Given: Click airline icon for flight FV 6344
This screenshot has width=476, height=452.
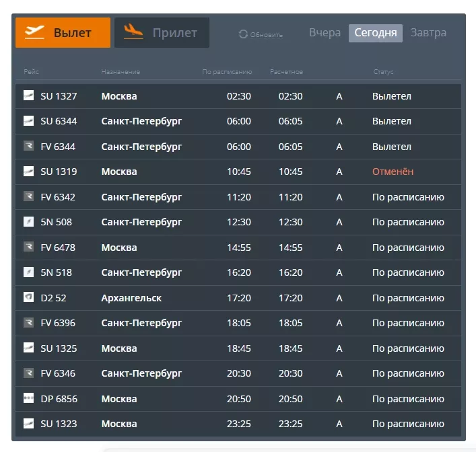Looking at the screenshot, I should click(28, 145).
